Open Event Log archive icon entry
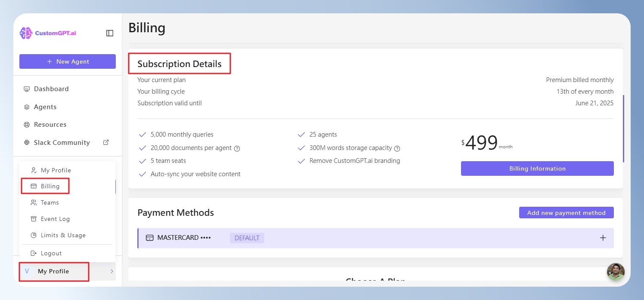 coord(34,219)
